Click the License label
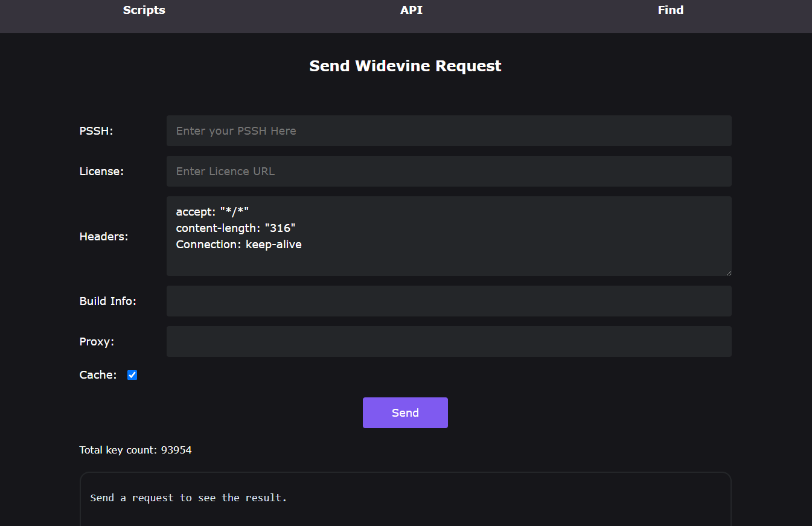Image resolution: width=812 pixels, height=526 pixels. click(x=101, y=172)
